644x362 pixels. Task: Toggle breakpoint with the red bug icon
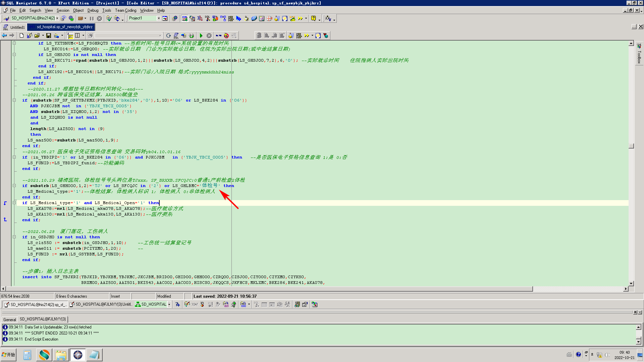click(226, 36)
